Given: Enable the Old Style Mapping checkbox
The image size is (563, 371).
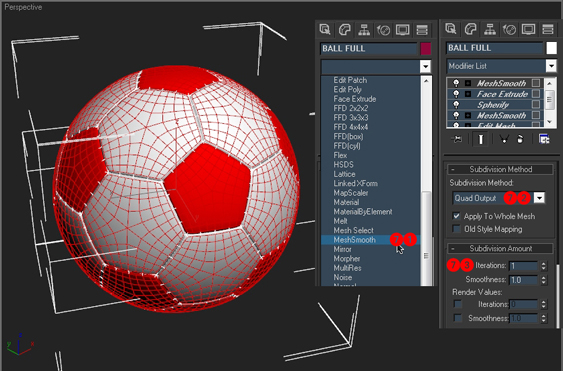Looking at the screenshot, I should click(456, 229).
